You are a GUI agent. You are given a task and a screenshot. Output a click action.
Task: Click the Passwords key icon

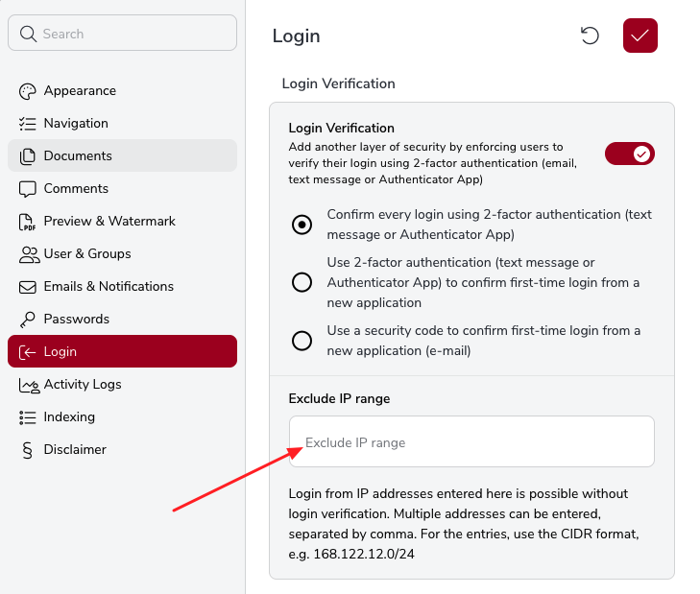click(x=27, y=320)
